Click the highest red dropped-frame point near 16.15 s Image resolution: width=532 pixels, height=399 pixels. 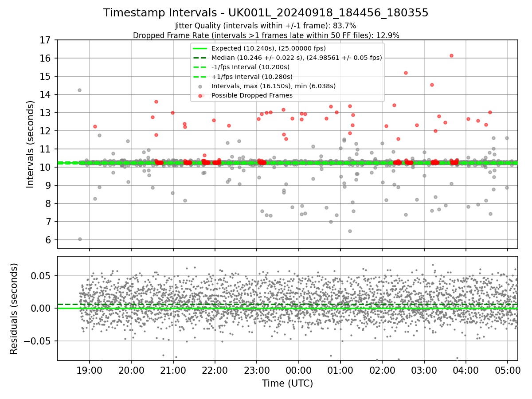tap(451, 55)
